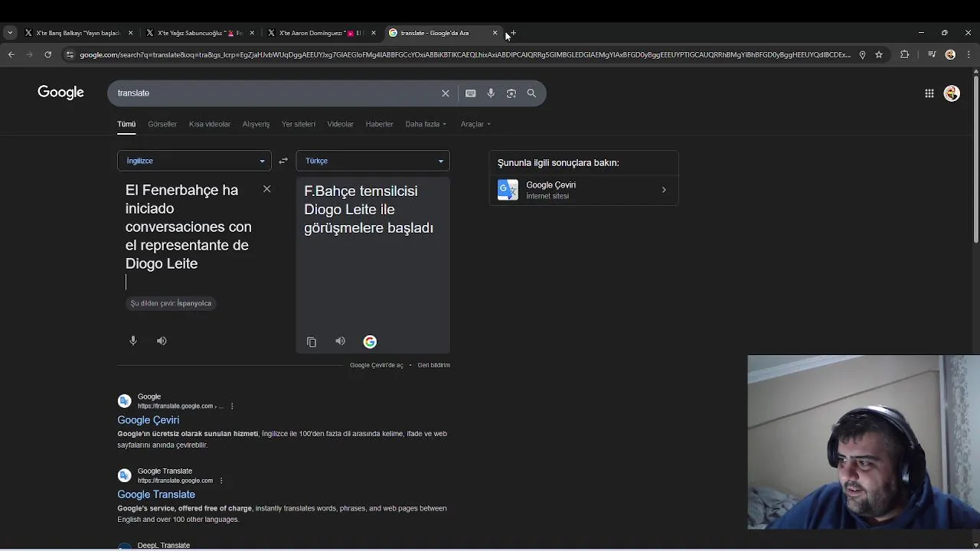The image size is (980, 551).
Task: Switch to the Alışveriş tab
Action: 256,124
